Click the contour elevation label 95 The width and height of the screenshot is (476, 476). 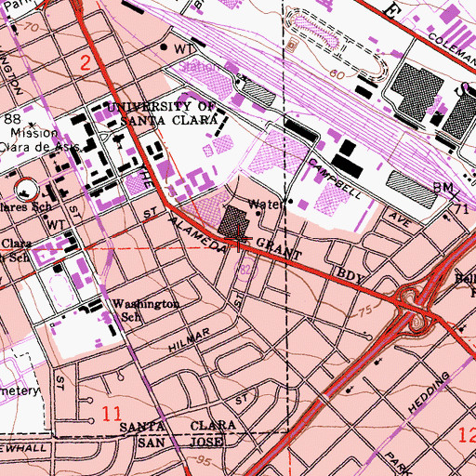[204, 462]
